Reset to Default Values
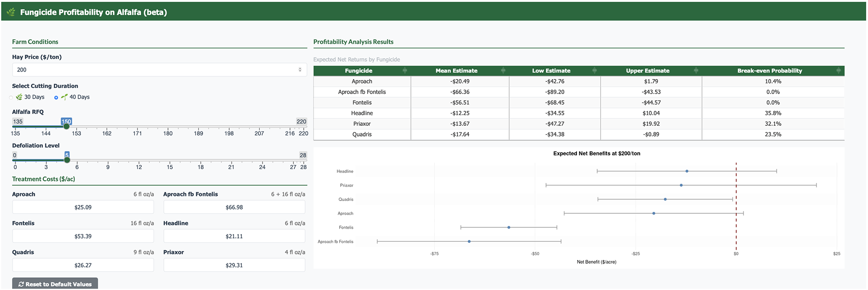The height and width of the screenshot is (290, 868). click(55, 284)
